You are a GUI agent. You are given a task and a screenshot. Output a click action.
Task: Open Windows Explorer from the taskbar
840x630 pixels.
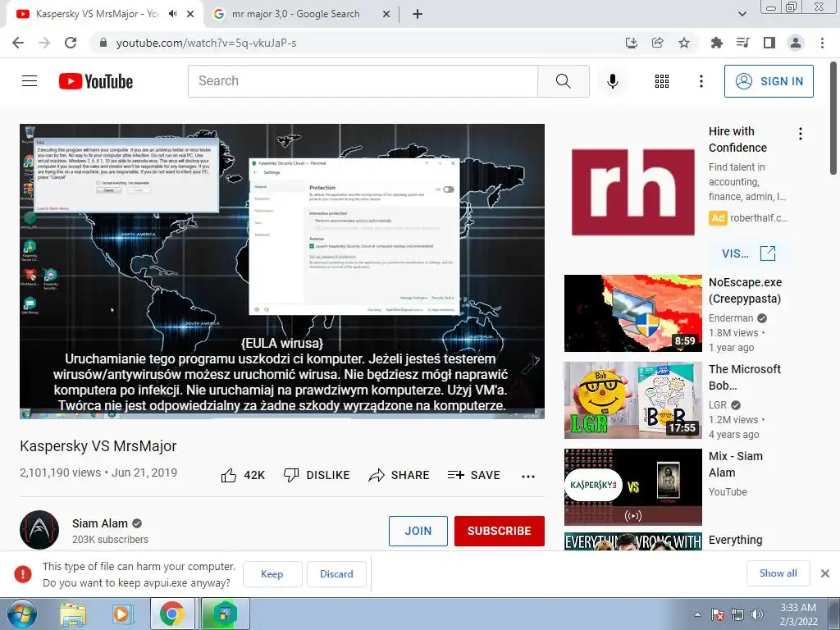[x=73, y=614]
